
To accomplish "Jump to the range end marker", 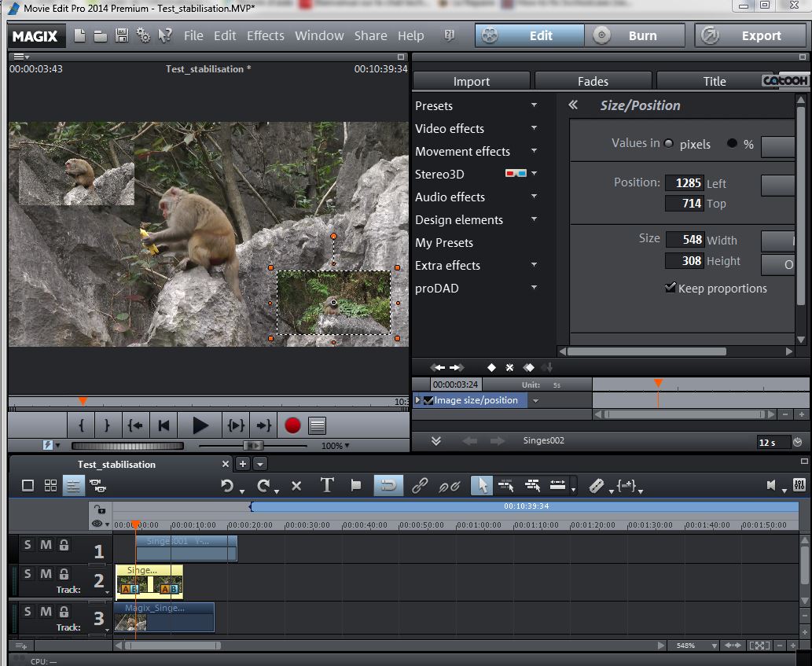I will (263, 425).
